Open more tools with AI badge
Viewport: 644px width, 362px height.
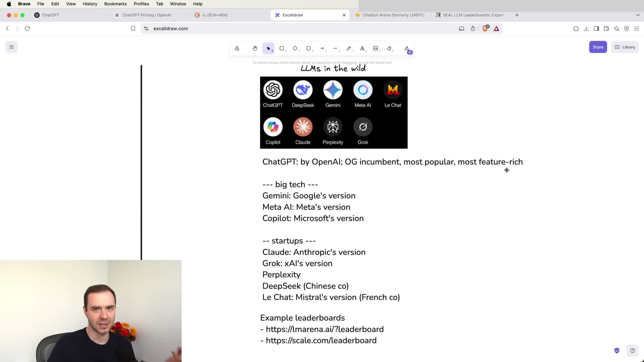[x=407, y=49]
